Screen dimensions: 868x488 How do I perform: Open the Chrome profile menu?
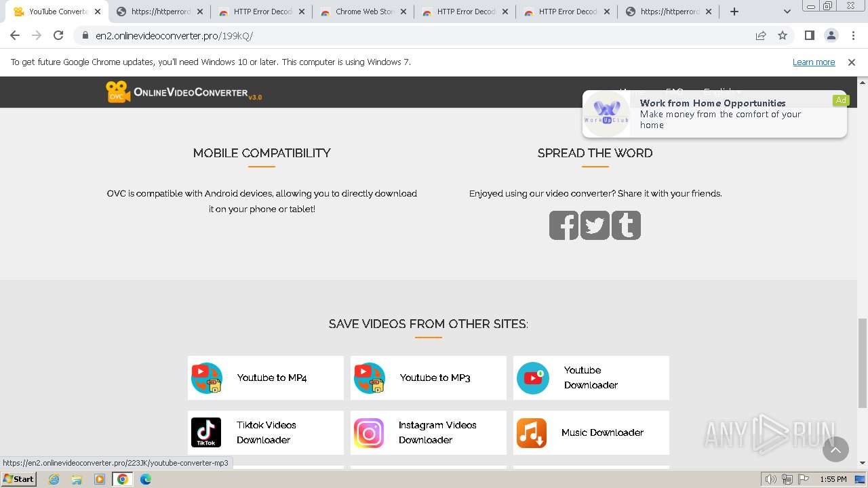[831, 35]
